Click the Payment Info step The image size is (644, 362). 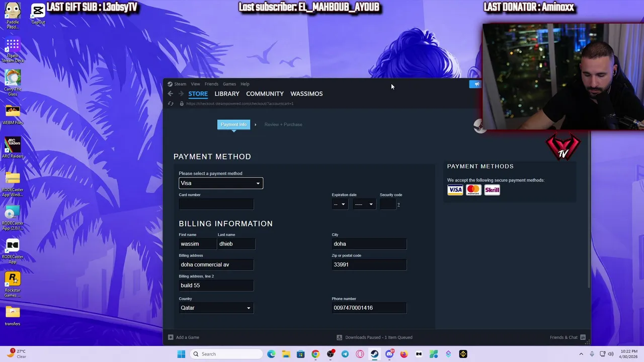click(233, 124)
